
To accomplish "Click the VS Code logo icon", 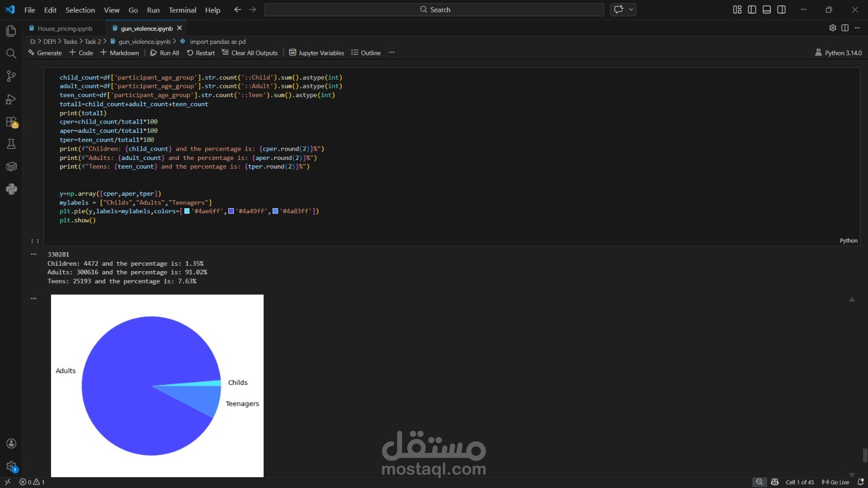I will [10, 10].
